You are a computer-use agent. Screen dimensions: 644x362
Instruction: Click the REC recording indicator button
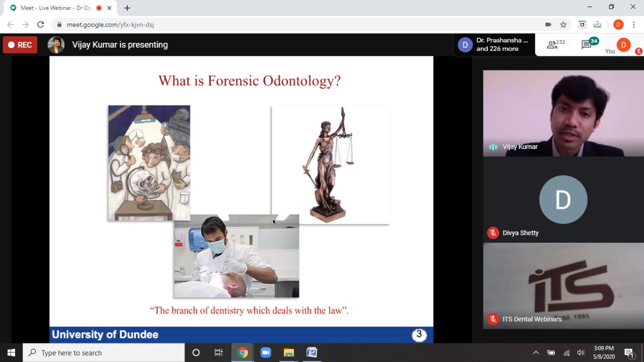[20, 45]
